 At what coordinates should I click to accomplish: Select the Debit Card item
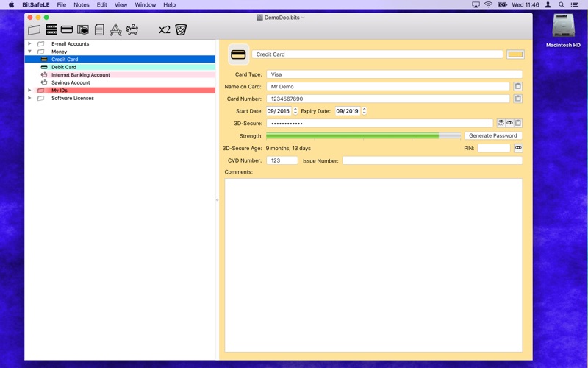(x=64, y=67)
